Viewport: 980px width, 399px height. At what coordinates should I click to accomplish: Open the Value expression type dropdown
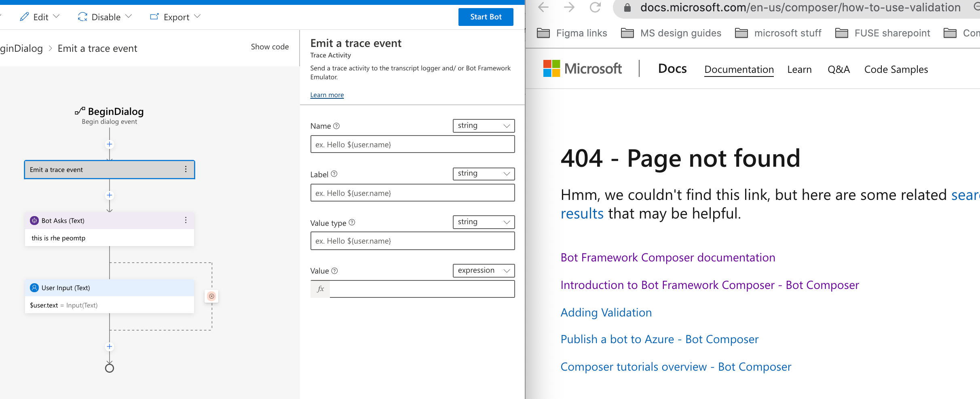coord(484,271)
